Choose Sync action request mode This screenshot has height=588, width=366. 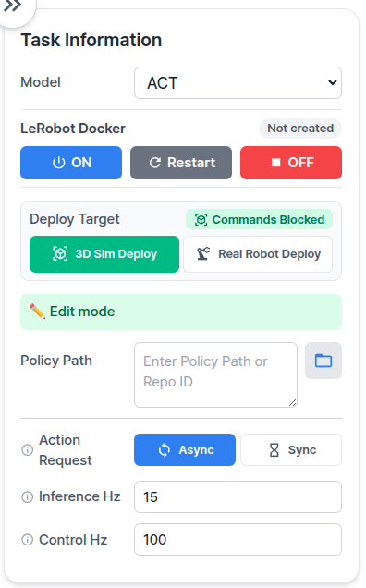coord(291,450)
